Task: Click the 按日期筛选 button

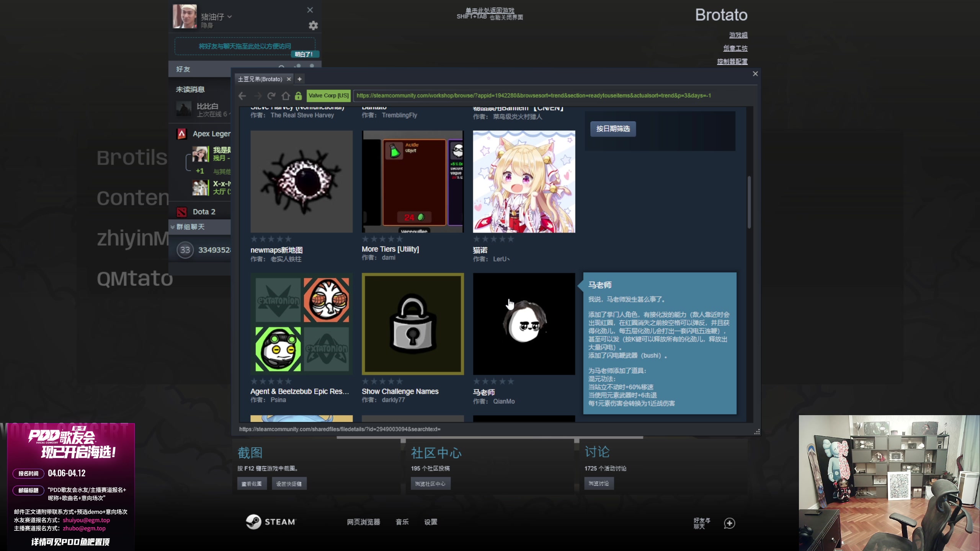Action: pos(613,129)
